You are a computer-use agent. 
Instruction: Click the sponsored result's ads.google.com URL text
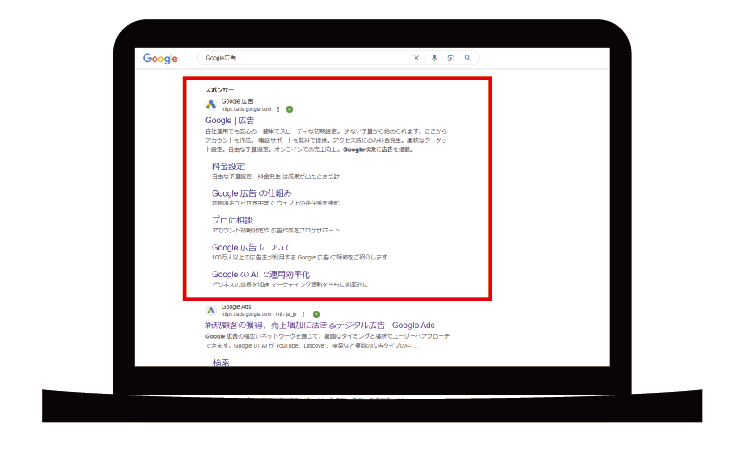tap(246, 109)
